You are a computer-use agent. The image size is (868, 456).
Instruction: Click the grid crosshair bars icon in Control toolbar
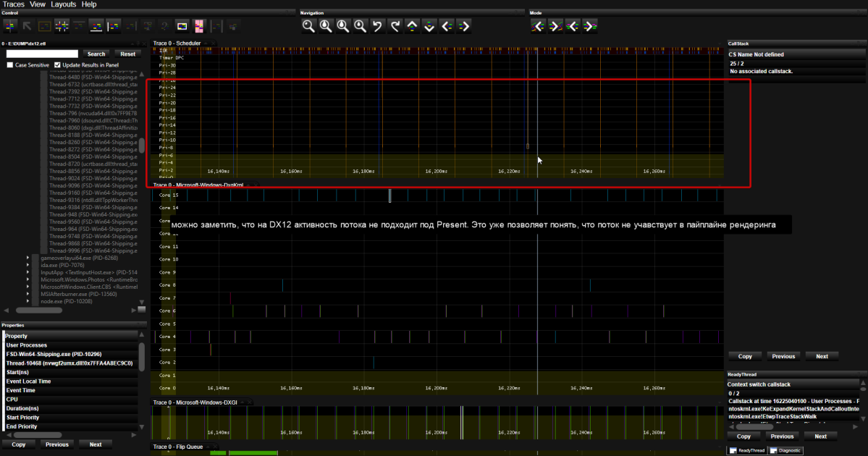[62, 26]
